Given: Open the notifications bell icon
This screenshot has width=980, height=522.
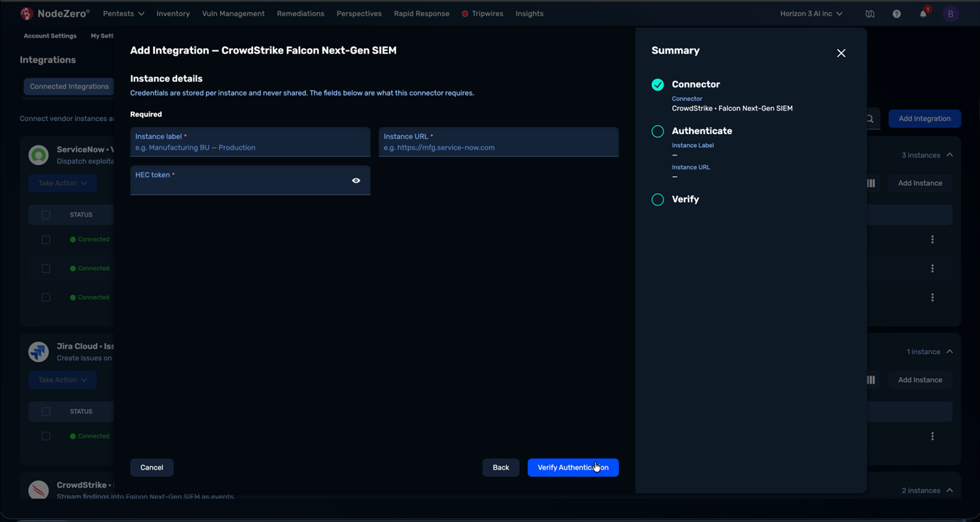Looking at the screenshot, I should pos(923,14).
